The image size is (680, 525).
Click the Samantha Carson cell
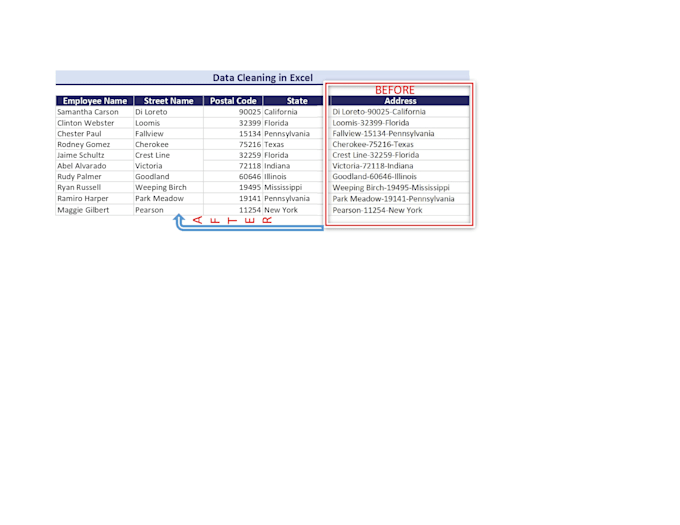(x=95, y=112)
